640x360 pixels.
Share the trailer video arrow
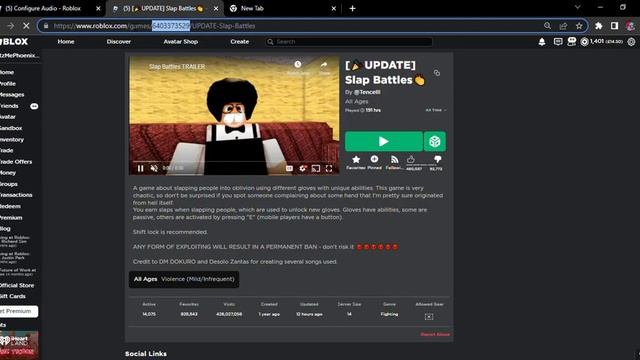[324, 64]
